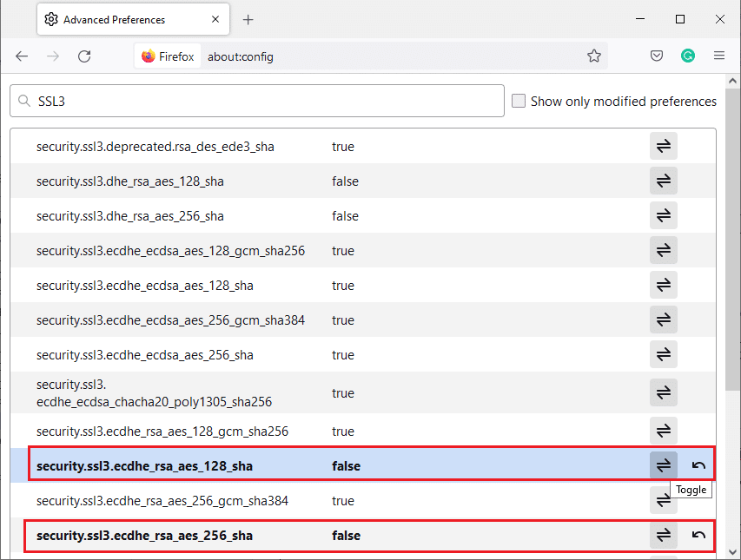Image resolution: width=741 pixels, height=560 pixels.
Task: Select security.ssl3.ecdhe_ecdsa_aes_256_gcm_sha384 name
Action: pyautogui.click(x=170, y=320)
